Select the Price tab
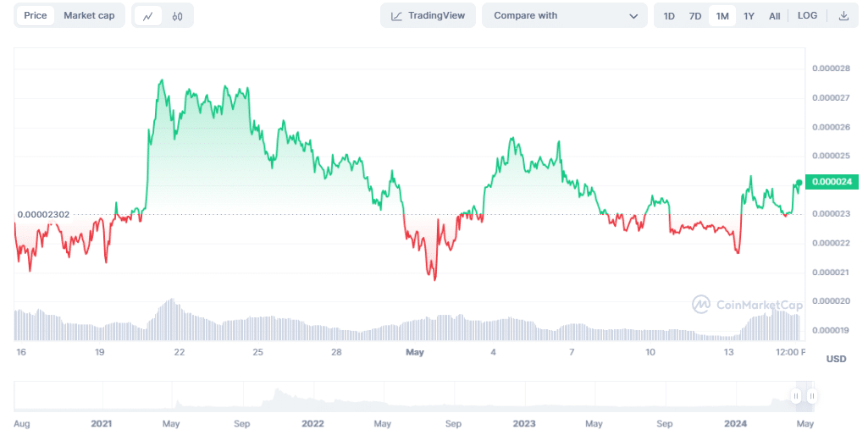 (x=36, y=15)
